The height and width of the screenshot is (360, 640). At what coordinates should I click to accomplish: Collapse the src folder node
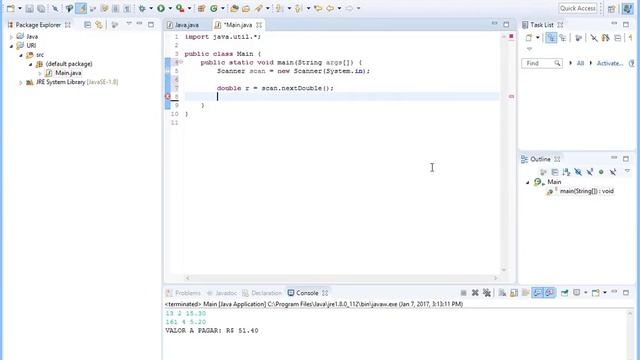pos(21,55)
